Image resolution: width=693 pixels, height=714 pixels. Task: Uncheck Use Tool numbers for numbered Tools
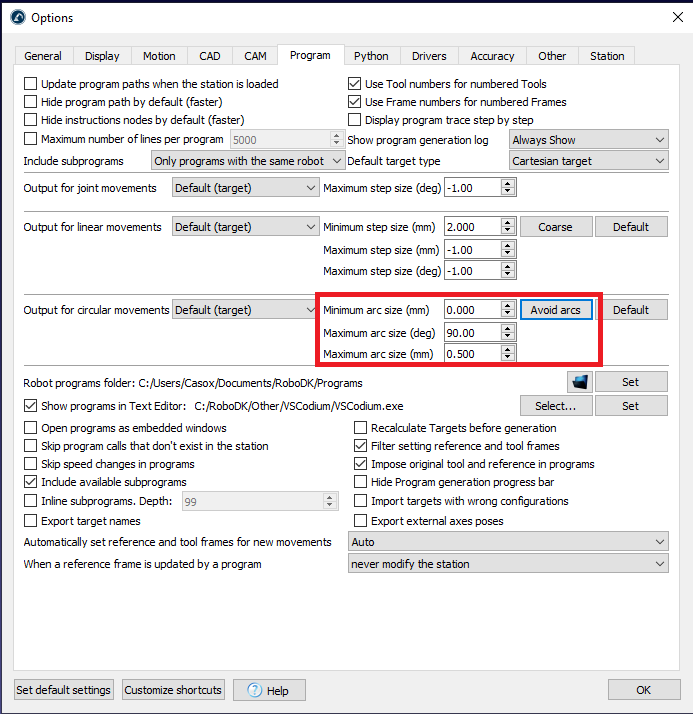click(x=354, y=84)
